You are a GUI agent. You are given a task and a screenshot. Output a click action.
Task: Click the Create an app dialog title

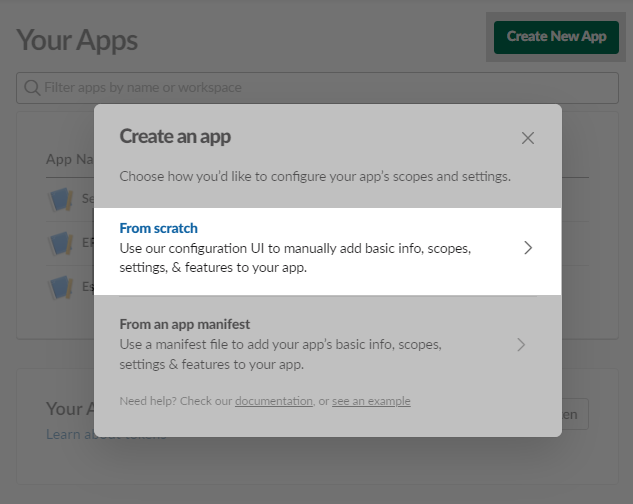pyautogui.click(x=175, y=136)
